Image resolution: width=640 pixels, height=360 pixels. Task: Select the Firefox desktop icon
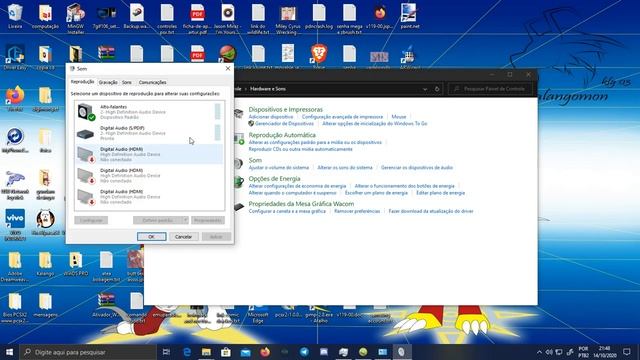coord(15,98)
